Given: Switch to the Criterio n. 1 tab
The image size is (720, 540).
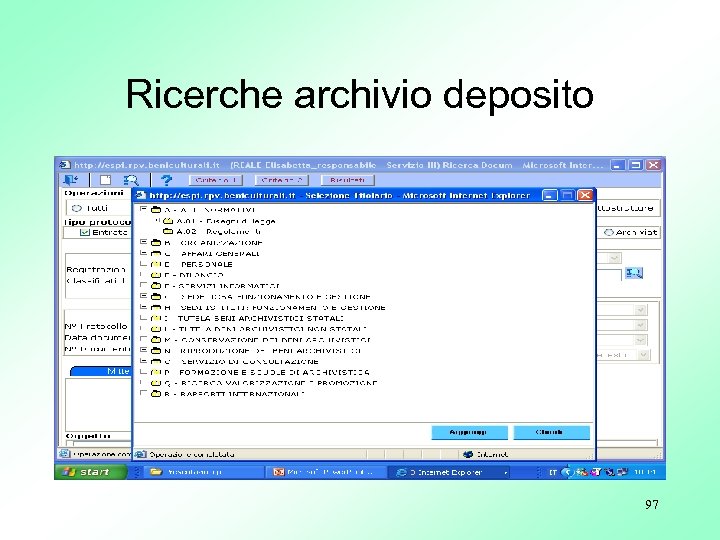Looking at the screenshot, I should click(x=216, y=180).
